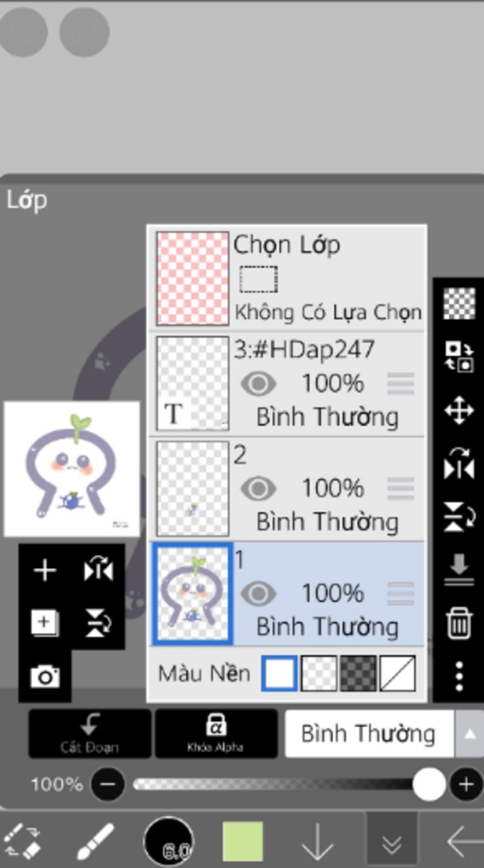Pick the light green color swatch
Viewport: 484px width, 868px height.
click(242, 841)
